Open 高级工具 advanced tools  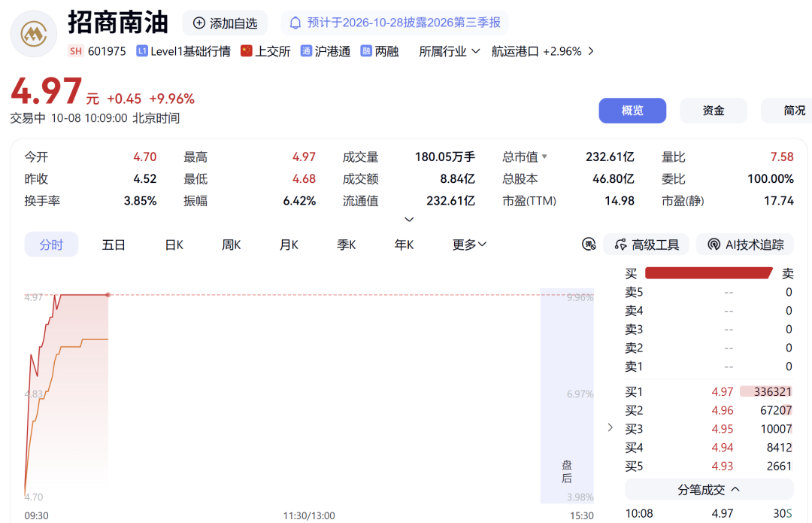pyautogui.click(x=646, y=245)
